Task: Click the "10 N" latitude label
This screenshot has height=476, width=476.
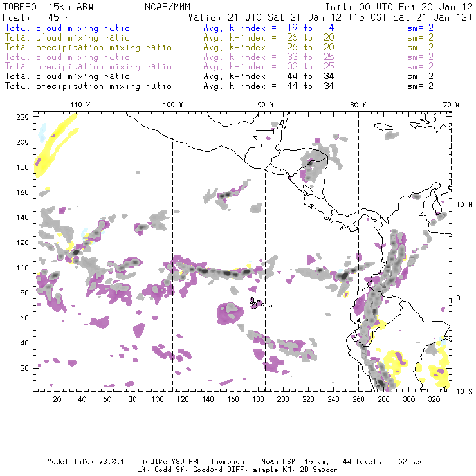Action: (x=464, y=205)
